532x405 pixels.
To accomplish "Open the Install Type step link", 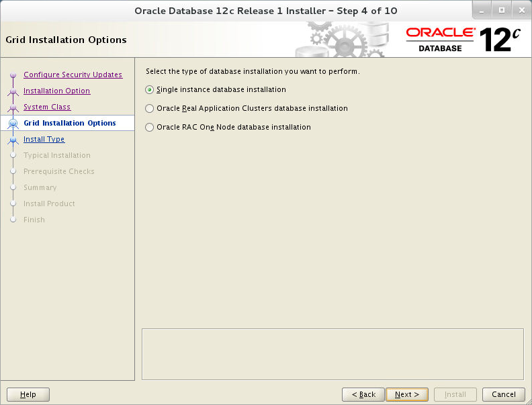I will coord(44,139).
